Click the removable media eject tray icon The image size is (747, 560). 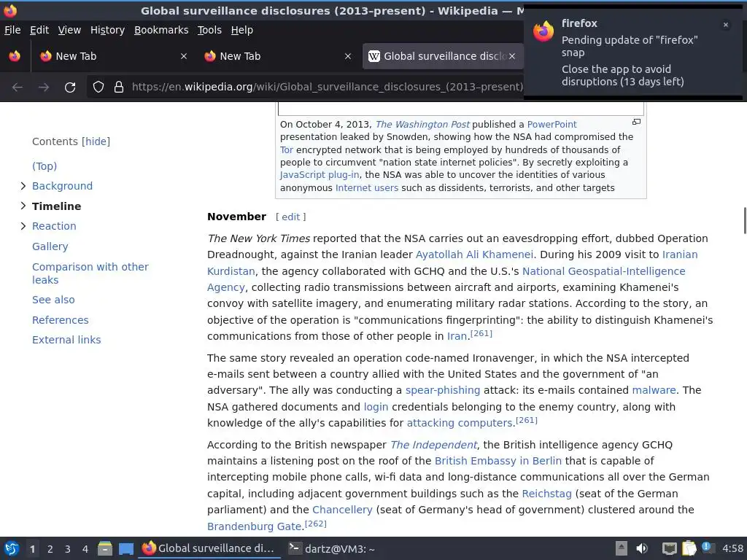(622, 548)
